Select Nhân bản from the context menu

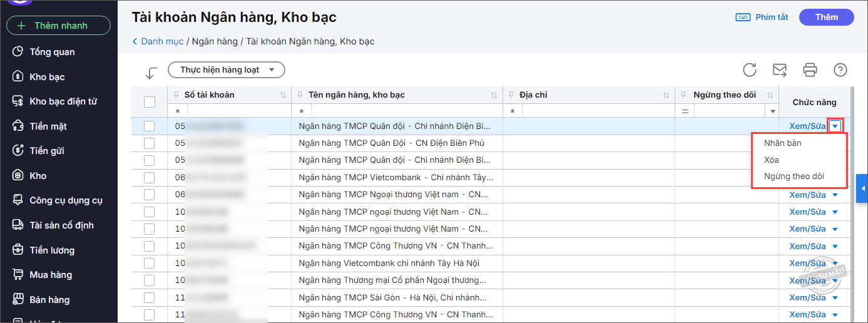pos(782,143)
